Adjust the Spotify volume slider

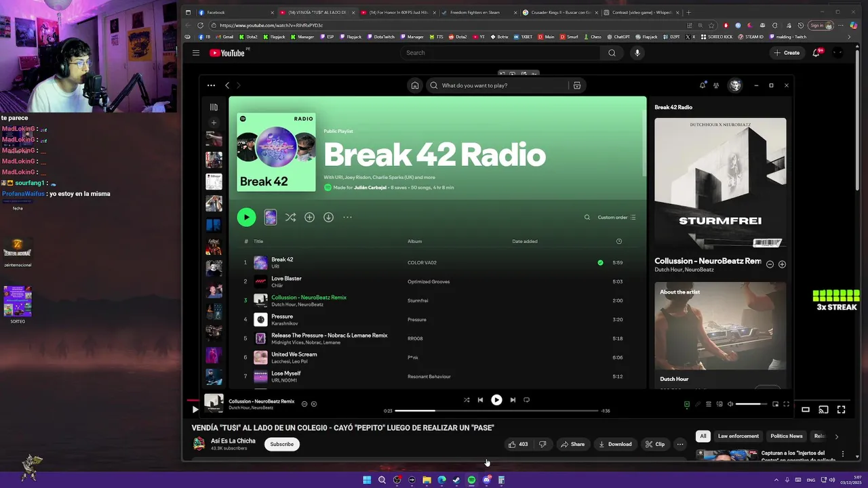[x=751, y=404]
